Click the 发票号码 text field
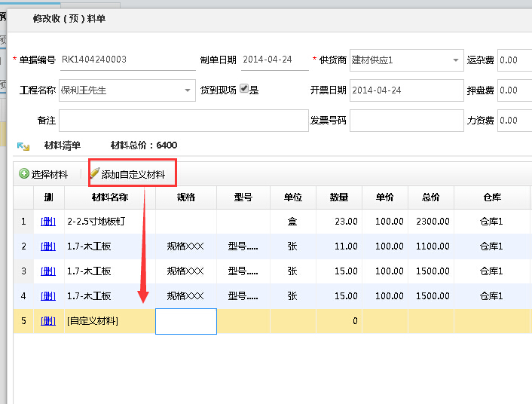 (406, 121)
